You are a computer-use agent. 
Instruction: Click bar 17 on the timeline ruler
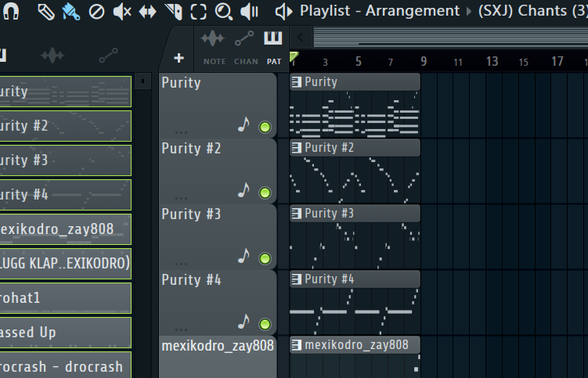click(557, 62)
